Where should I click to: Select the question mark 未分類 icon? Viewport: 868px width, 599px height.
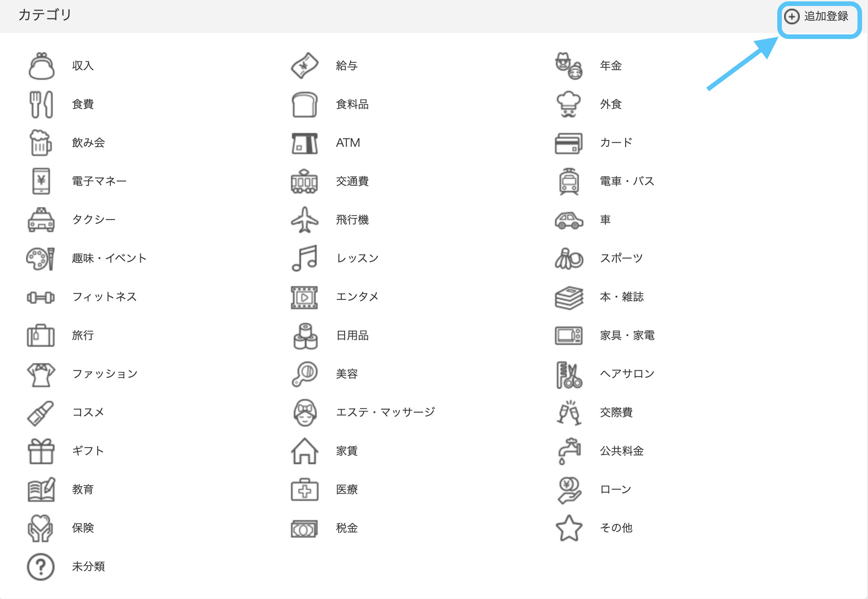pos(41,567)
